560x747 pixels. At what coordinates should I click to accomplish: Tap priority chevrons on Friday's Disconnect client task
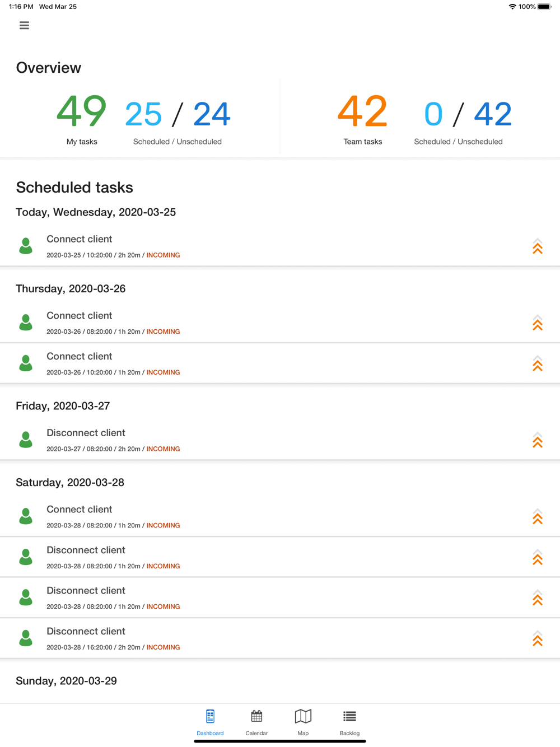tap(538, 440)
